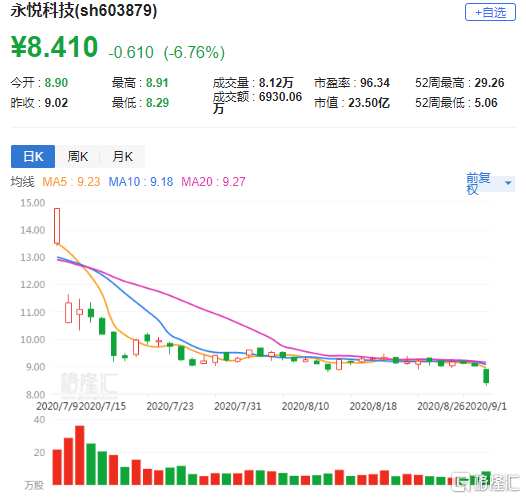The width and height of the screenshot is (526, 499).
Task: Click the 12.00 price axis label
Action: [33, 284]
